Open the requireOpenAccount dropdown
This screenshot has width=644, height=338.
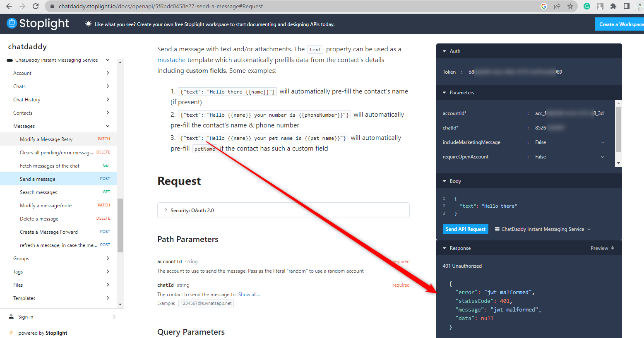(x=570, y=157)
